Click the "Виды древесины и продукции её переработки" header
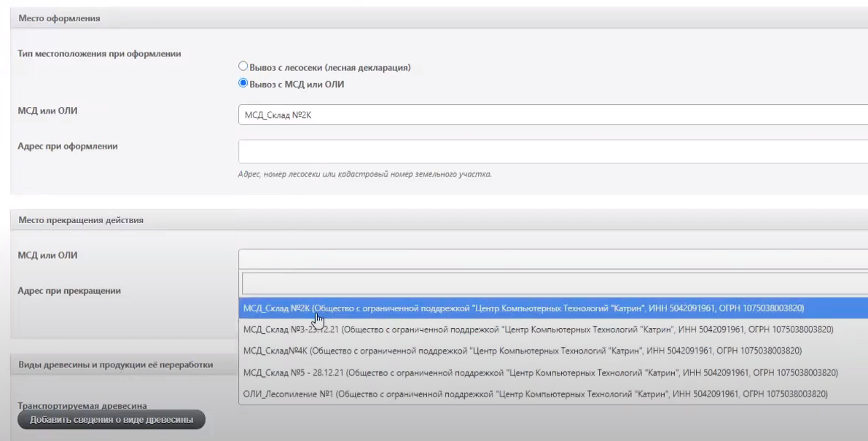Image resolution: width=868 pixels, height=441 pixels. click(115, 364)
